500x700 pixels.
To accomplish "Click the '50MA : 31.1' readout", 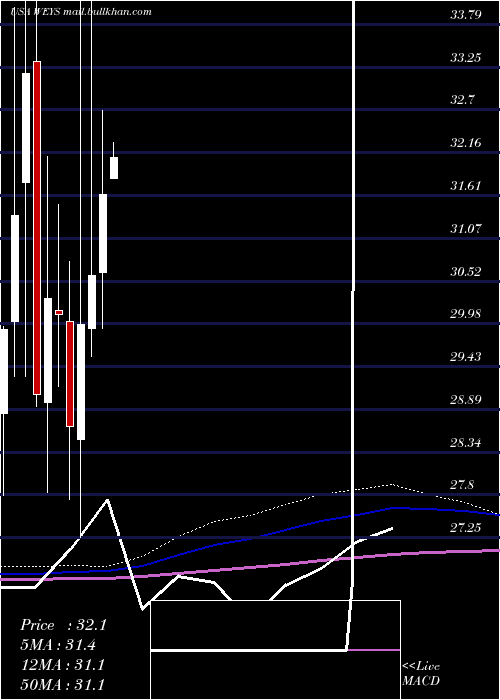I will pyautogui.click(x=62, y=684).
